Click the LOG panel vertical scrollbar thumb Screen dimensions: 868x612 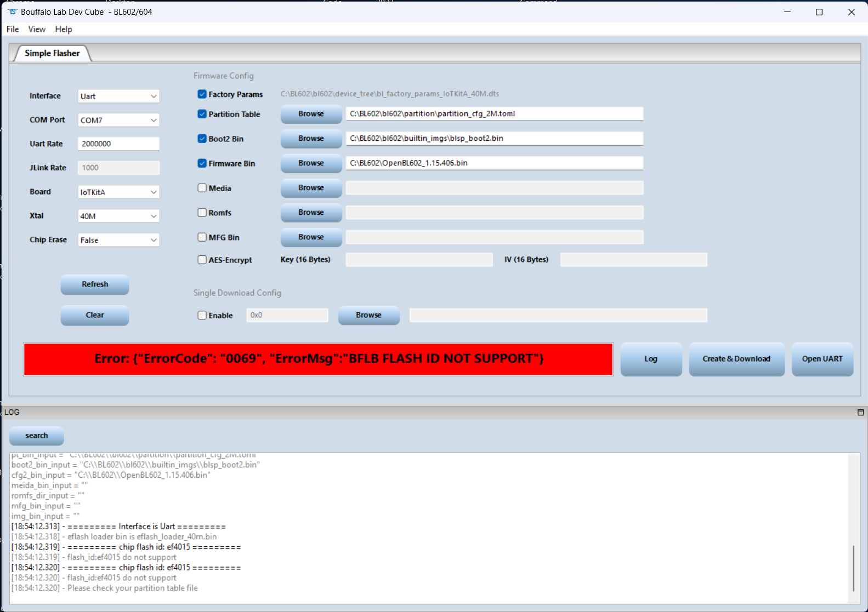tap(853, 568)
